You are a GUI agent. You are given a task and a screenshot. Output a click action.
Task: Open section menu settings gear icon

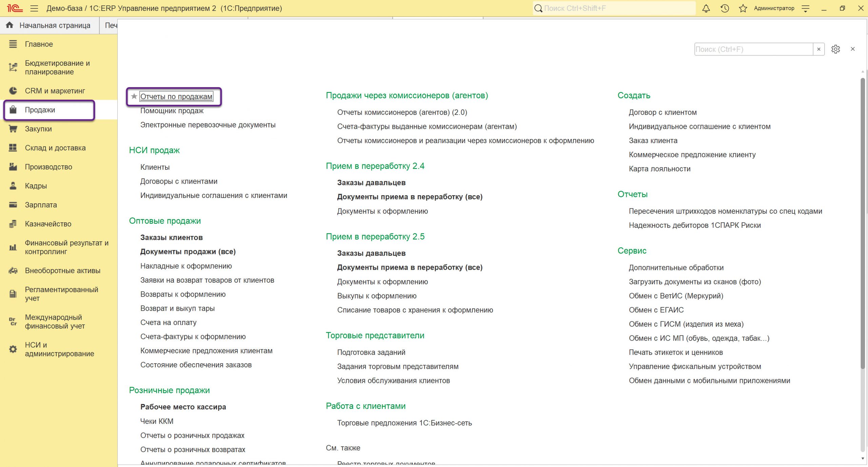(836, 49)
